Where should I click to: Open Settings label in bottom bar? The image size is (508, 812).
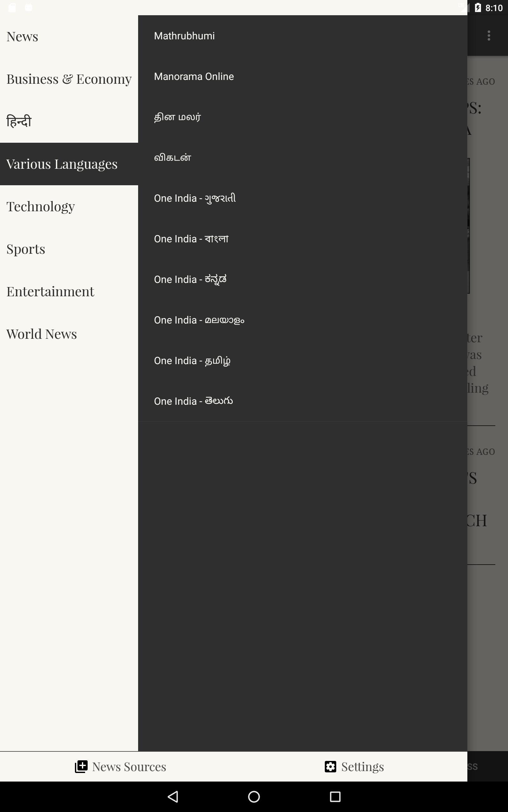[363, 767]
